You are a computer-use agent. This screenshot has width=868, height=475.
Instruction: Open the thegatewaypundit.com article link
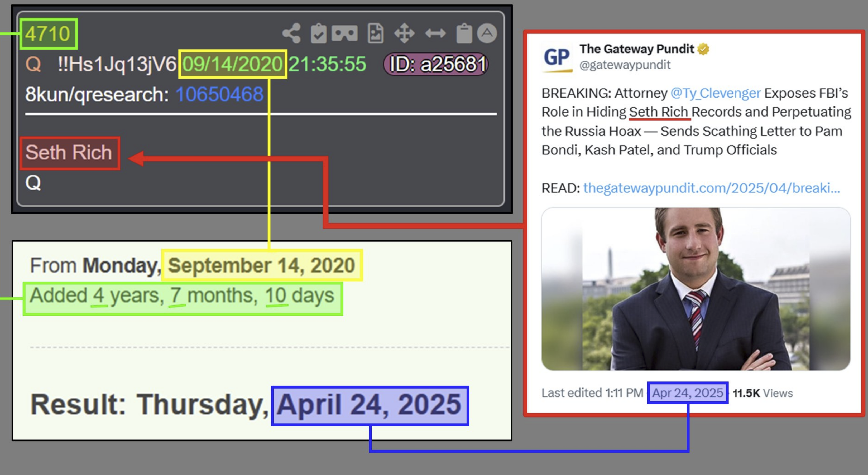[x=712, y=188]
